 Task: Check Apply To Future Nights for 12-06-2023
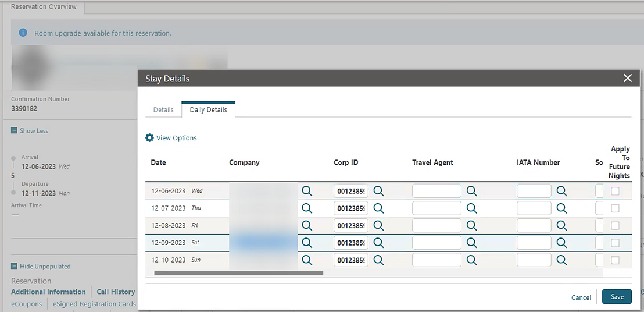615,191
